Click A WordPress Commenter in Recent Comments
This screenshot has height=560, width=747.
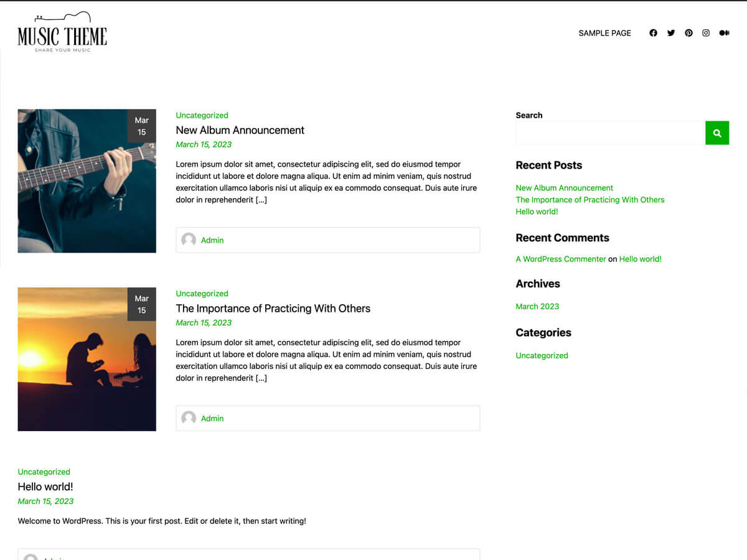click(560, 259)
